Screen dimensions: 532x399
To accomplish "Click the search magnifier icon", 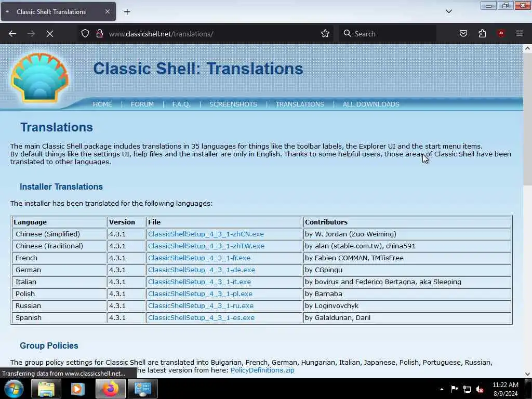I will click(347, 33).
